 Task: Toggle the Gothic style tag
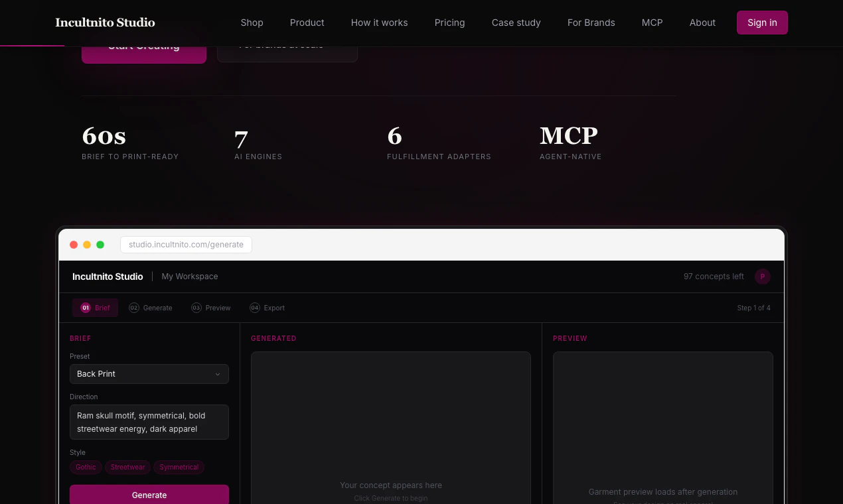tap(86, 468)
